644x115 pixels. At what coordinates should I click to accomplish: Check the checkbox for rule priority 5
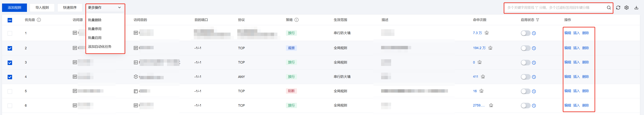coord(10,91)
